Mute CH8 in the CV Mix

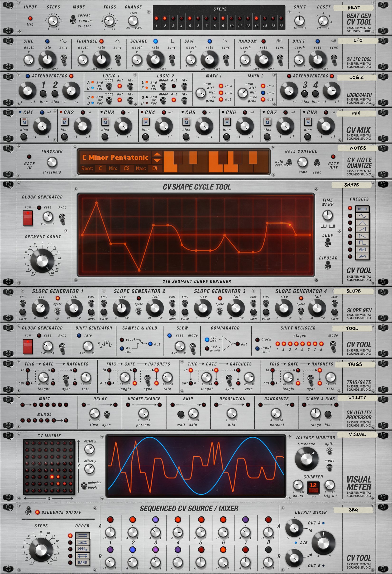pyautogui.click(x=308, y=122)
